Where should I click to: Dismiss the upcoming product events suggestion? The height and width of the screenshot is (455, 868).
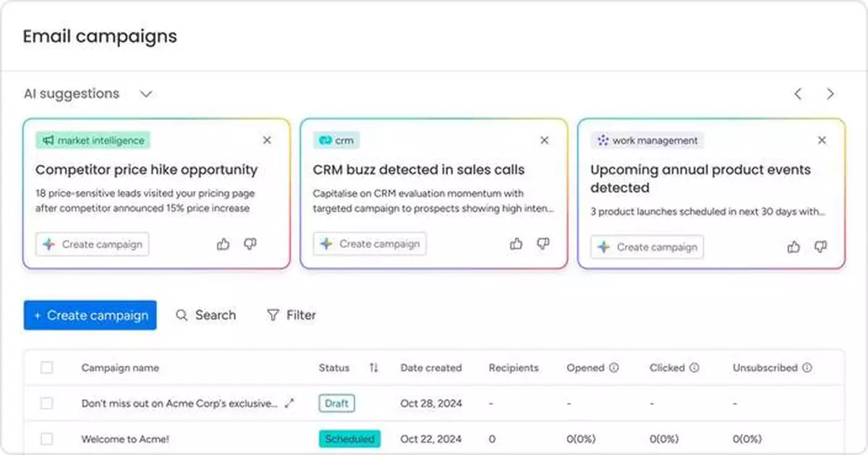coord(822,140)
